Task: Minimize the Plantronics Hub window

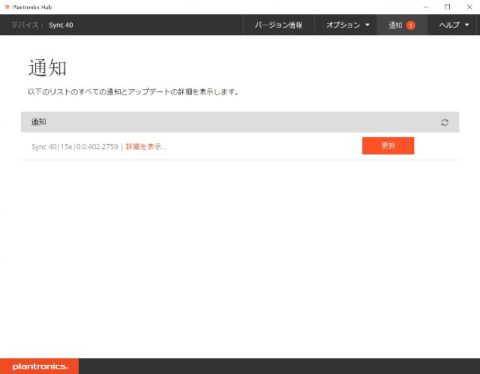Action: pos(426,7)
